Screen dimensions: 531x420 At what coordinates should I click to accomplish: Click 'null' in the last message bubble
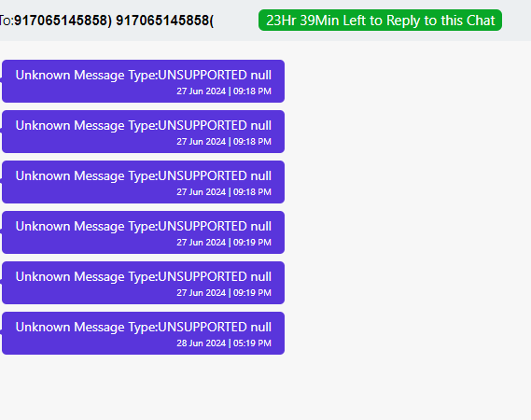pyautogui.click(x=260, y=327)
